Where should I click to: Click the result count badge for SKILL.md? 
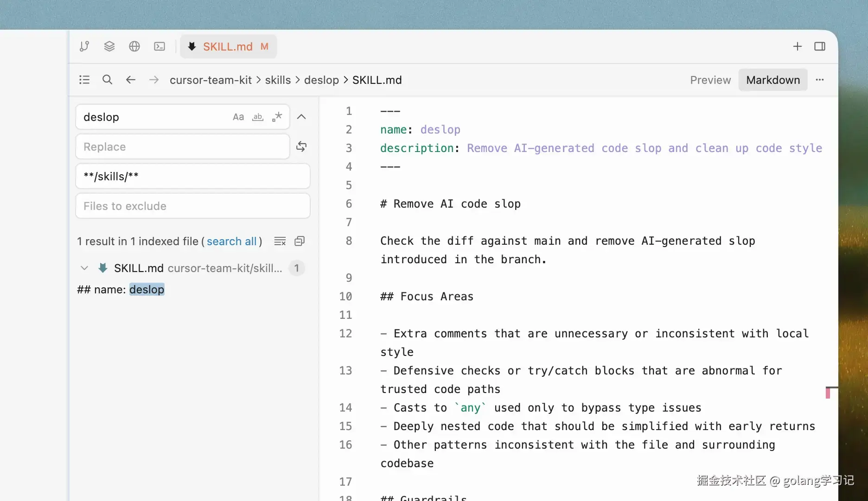click(297, 268)
